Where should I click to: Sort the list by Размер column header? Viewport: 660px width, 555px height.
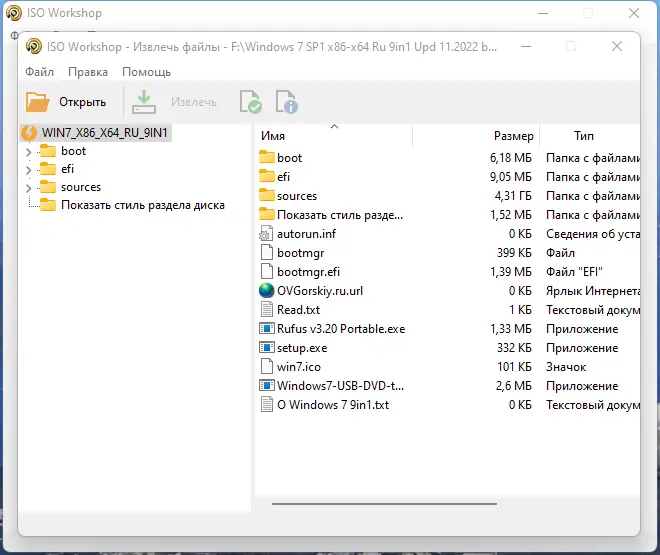(x=476, y=136)
